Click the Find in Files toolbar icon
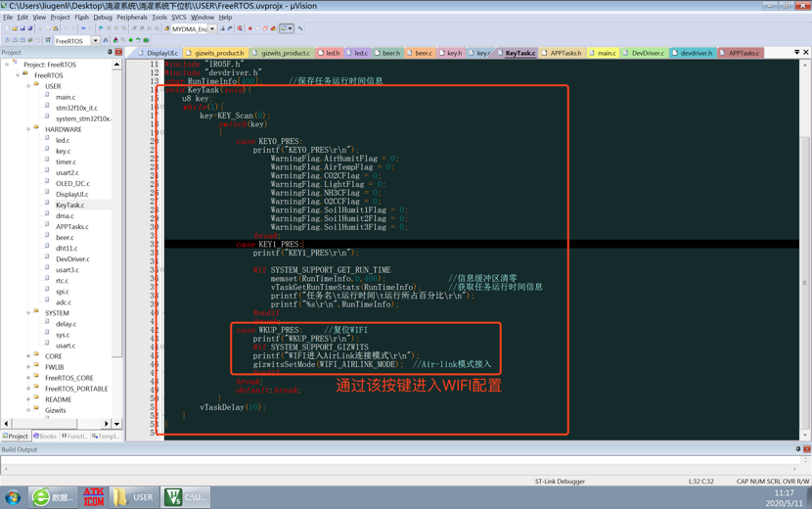The height and width of the screenshot is (509, 812). pos(166,28)
